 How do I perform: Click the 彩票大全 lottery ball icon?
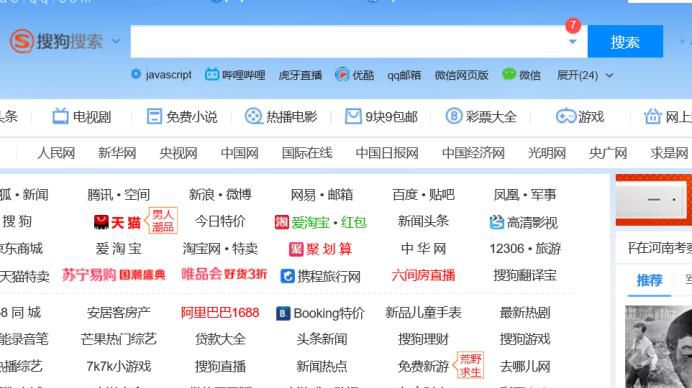[454, 117]
